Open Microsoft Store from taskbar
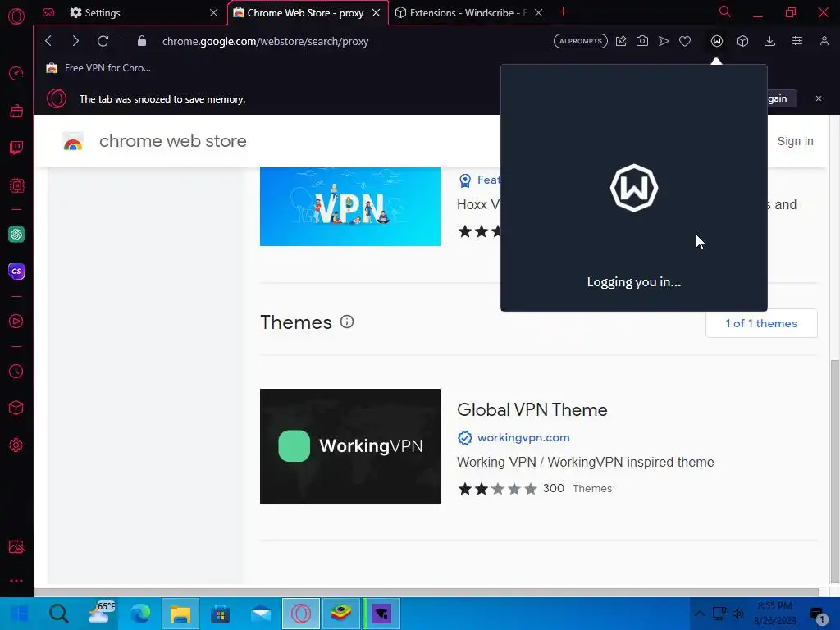This screenshot has height=630, width=840. pyautogui.click(x=220, y=614)
